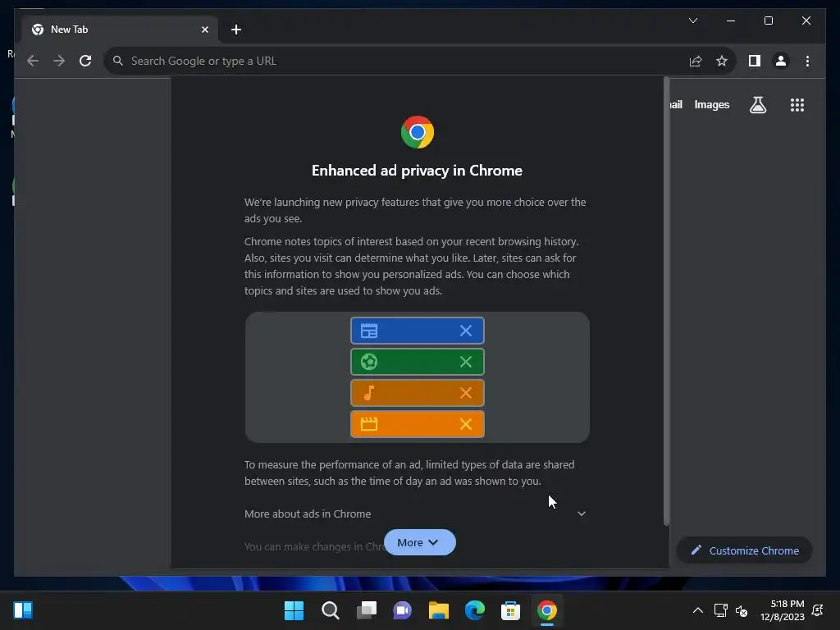
Task: Open Microsoft Store from the taskbar
Action: (510, 610)
